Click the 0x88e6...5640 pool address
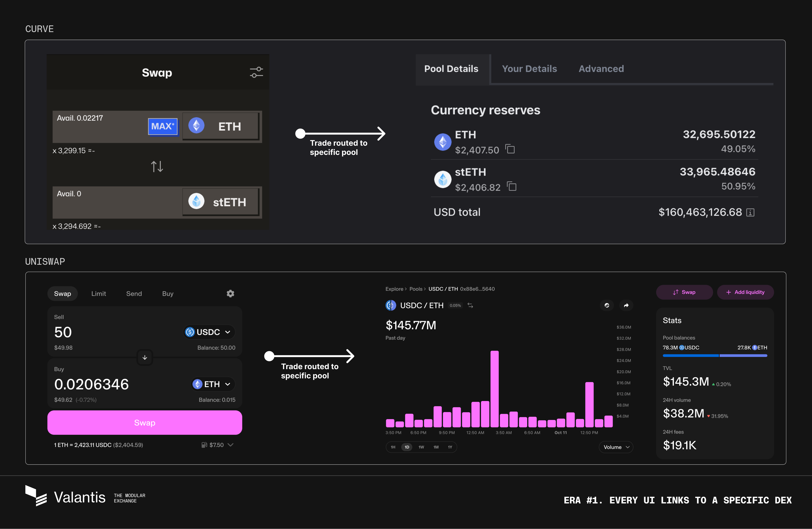Image resolution: width=812 pixels, height=529 pixels. (x=477, y=289)
